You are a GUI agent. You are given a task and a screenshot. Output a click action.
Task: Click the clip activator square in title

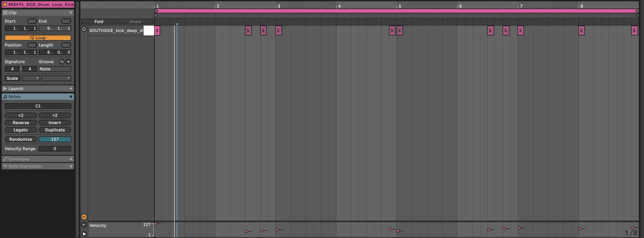point(5,4)
